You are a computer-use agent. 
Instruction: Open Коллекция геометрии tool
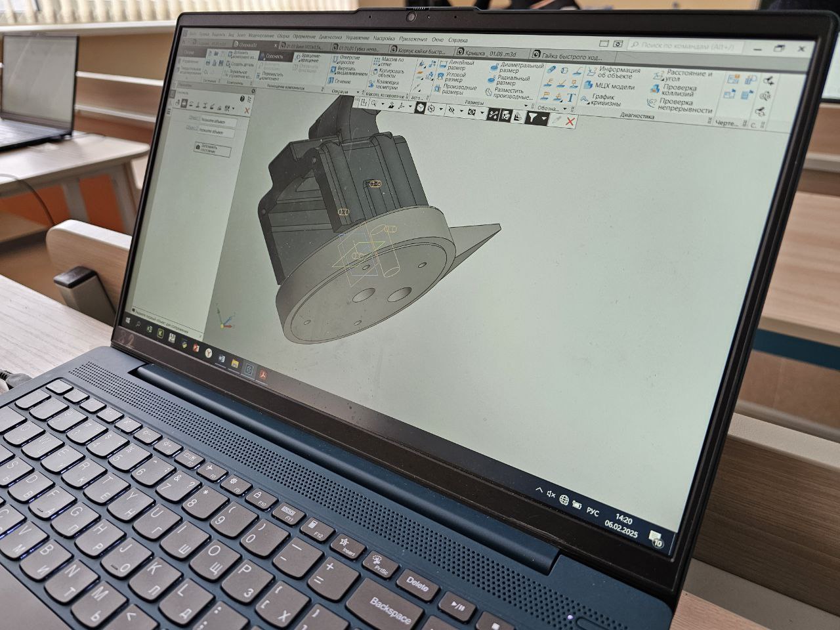[384, 85]
